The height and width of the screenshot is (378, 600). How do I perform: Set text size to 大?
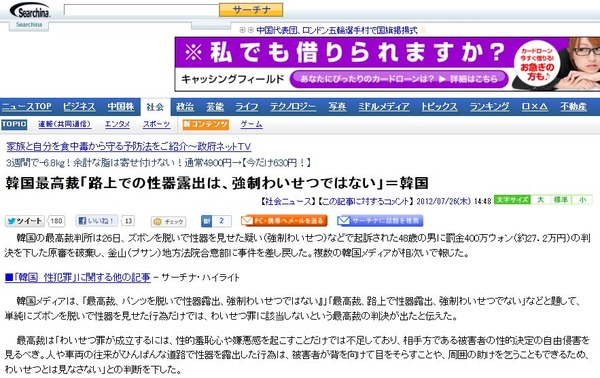click(x=540, y=200)
